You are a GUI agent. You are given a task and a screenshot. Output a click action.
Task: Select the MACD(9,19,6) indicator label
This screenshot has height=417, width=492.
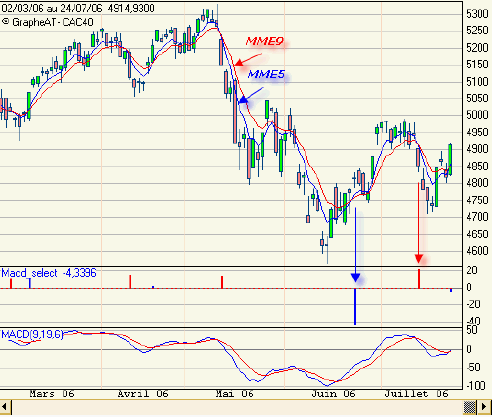tap(32, 334)
